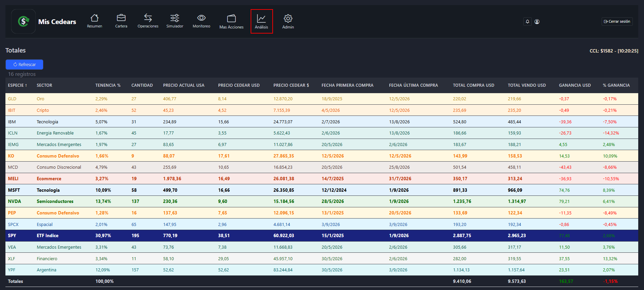Refresh data with Refrescar button
The image size is (644, 290).
click(24, 64)
